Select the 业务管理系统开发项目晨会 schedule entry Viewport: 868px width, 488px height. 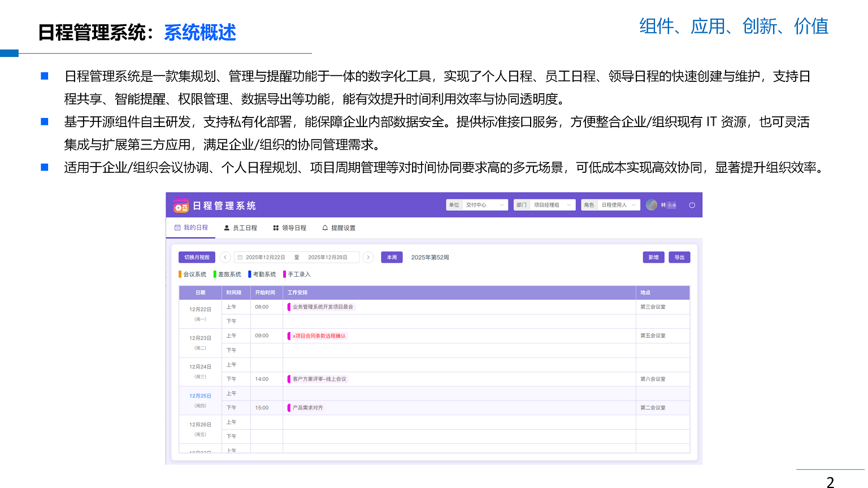click(x=322, y=307)
